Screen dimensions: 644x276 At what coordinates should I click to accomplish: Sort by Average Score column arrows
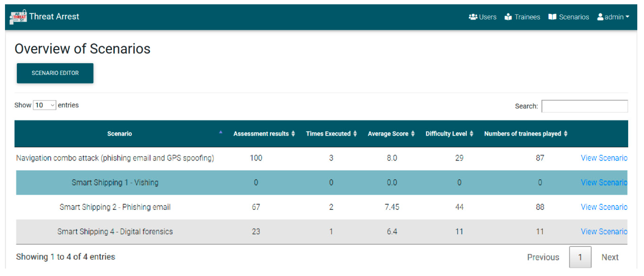[413, 134]
